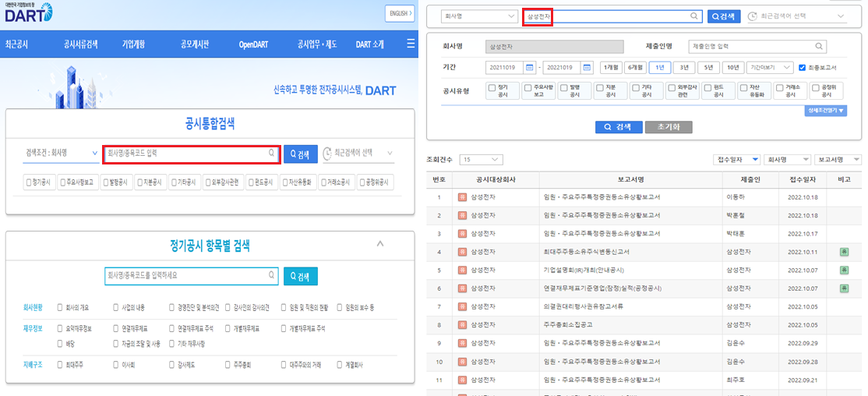Expand 상세조건열기
This screenshot has width=868, height=396.
coord(827,111)
